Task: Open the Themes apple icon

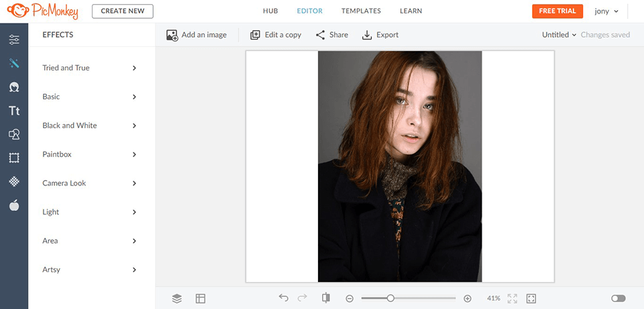Action: [x=14, y=206]
